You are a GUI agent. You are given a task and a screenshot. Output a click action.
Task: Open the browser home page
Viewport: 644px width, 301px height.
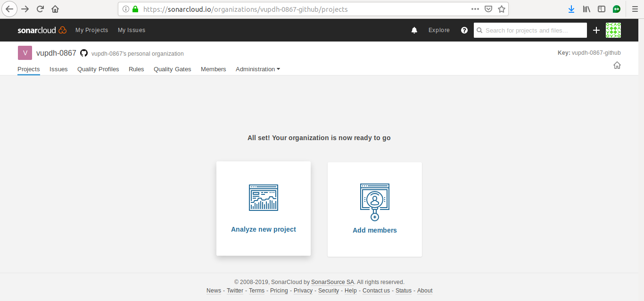point(55,9)
